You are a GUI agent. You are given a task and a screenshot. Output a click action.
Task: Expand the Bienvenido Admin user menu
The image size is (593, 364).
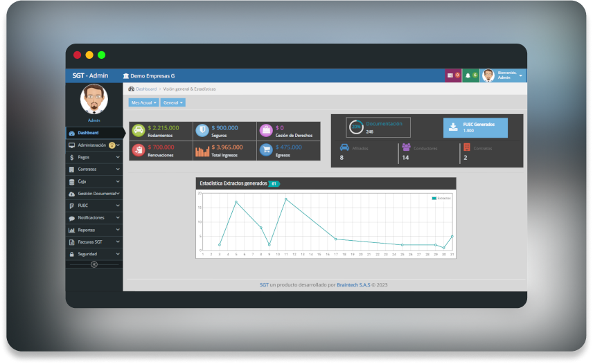tap(504, 75)
